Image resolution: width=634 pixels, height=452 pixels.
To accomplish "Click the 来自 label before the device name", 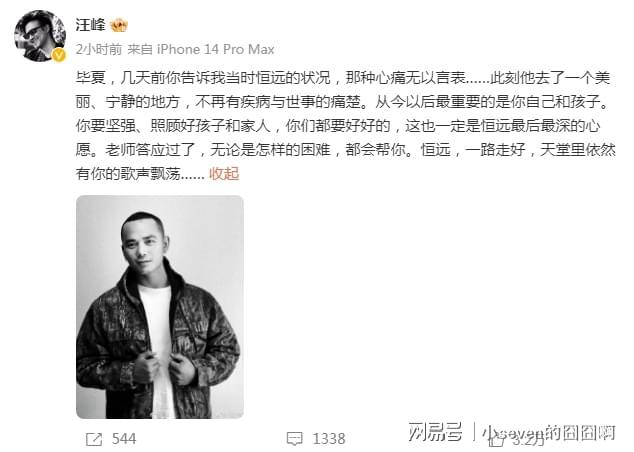I will 140,49.
